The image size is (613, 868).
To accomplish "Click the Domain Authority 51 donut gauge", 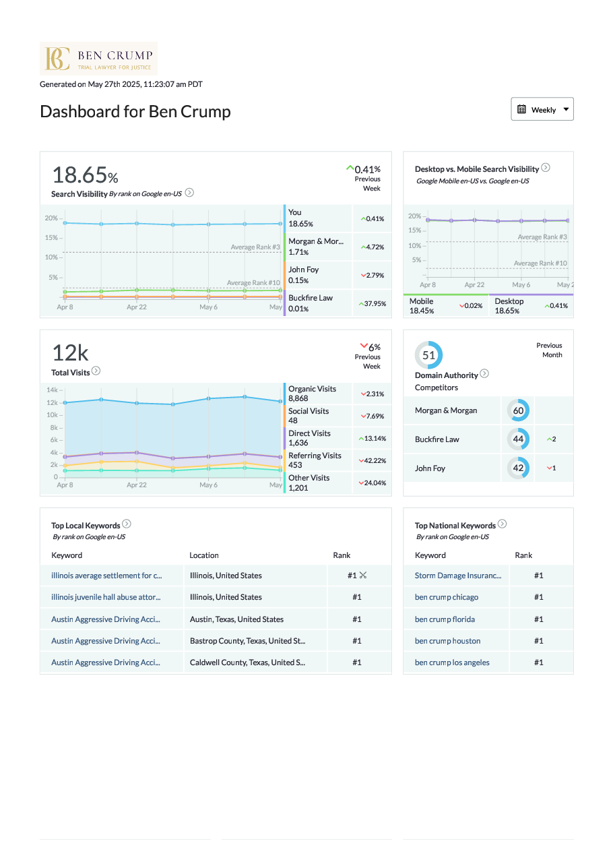I will click(429, 354).
